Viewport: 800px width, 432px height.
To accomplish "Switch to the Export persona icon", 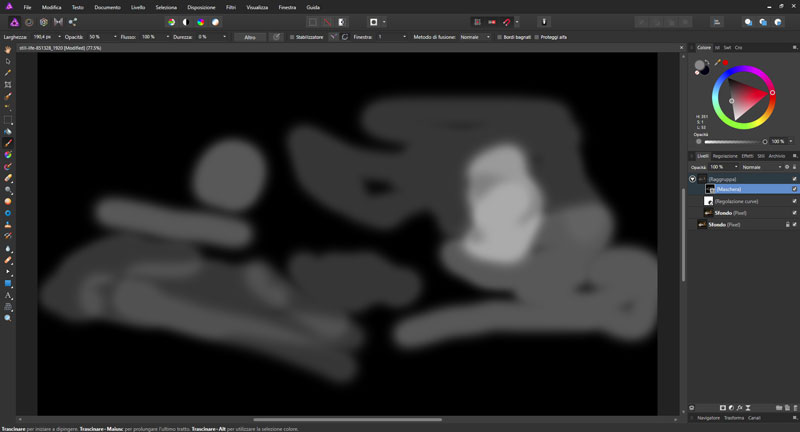I will 73,22.
